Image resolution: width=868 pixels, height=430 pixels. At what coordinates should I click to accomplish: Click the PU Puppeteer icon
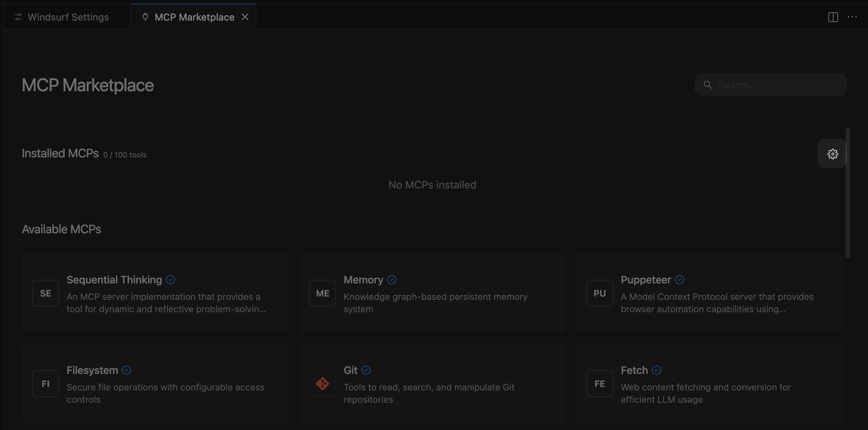click(600, 294)
